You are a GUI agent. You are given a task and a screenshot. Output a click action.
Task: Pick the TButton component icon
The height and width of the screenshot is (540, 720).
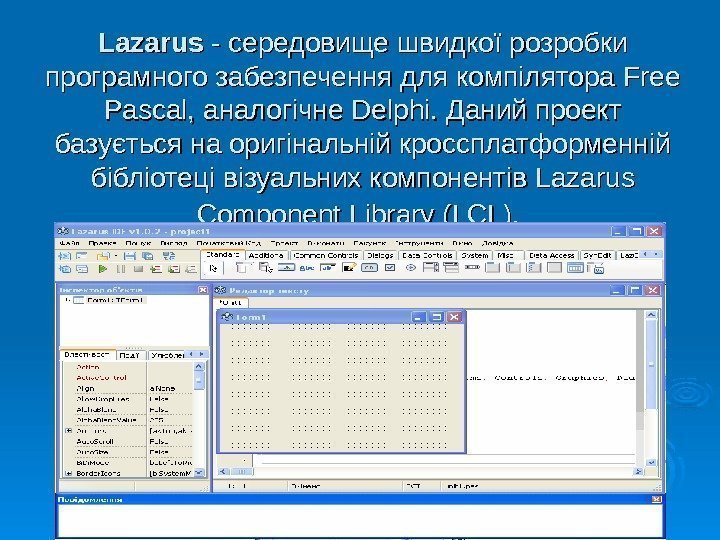click(x=286, y=267)
